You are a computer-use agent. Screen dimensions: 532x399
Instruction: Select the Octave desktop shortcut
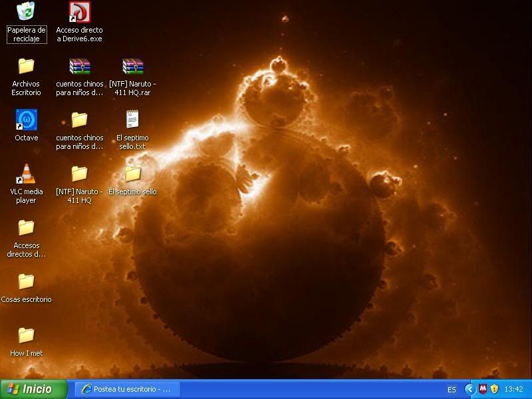click(27, 120)
